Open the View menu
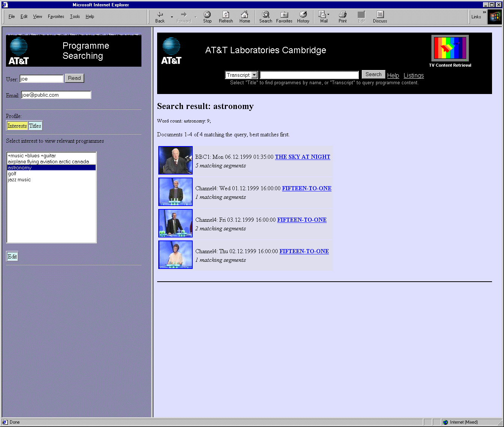The width and height of the screenshot is (504, 427). (x=37, y=16)
